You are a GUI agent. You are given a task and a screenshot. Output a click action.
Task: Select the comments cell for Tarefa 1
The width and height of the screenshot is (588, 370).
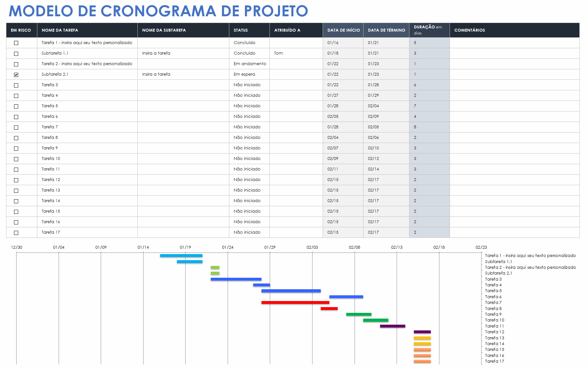515,43
